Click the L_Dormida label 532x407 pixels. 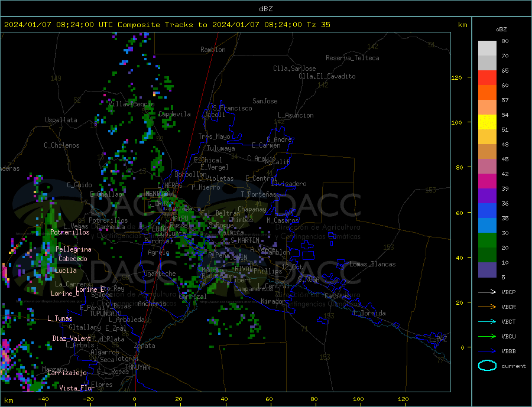pos(369,313)
